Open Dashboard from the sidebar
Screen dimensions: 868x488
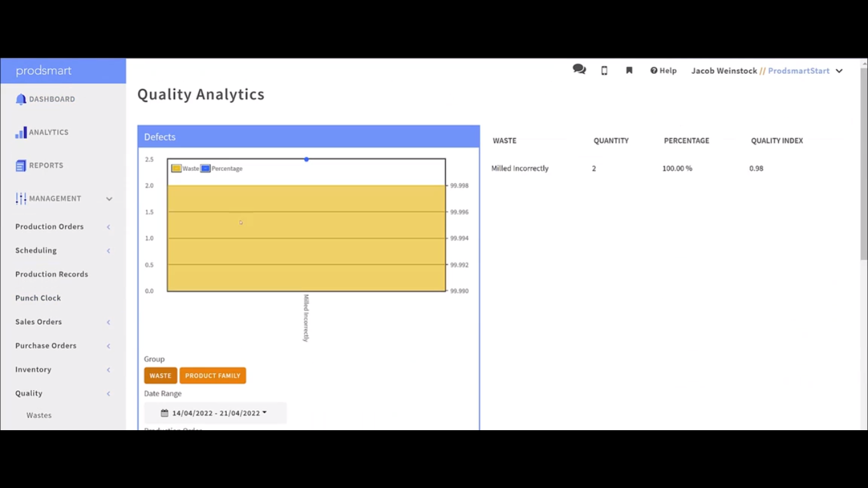pyautogui.click(x=52, y=99)
